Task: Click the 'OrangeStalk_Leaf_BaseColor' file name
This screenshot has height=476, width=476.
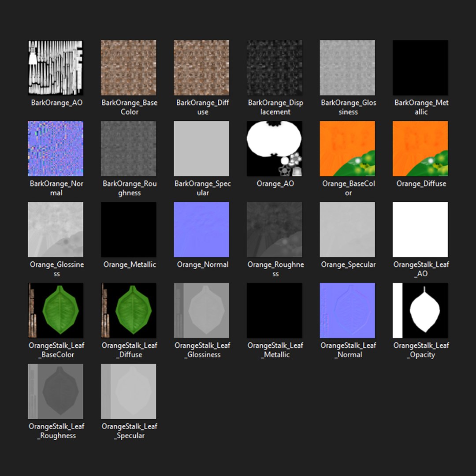Action: (x=57, y=350)
